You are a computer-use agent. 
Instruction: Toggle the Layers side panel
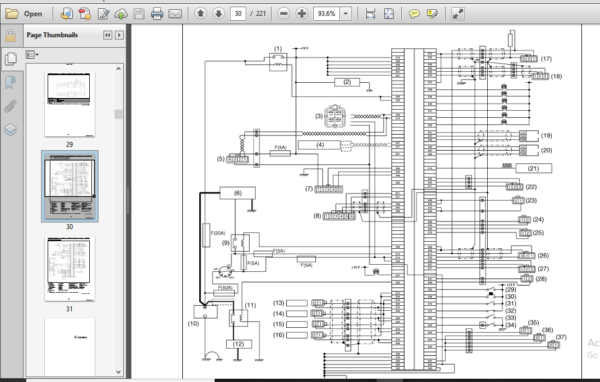(x=11, y=130)
